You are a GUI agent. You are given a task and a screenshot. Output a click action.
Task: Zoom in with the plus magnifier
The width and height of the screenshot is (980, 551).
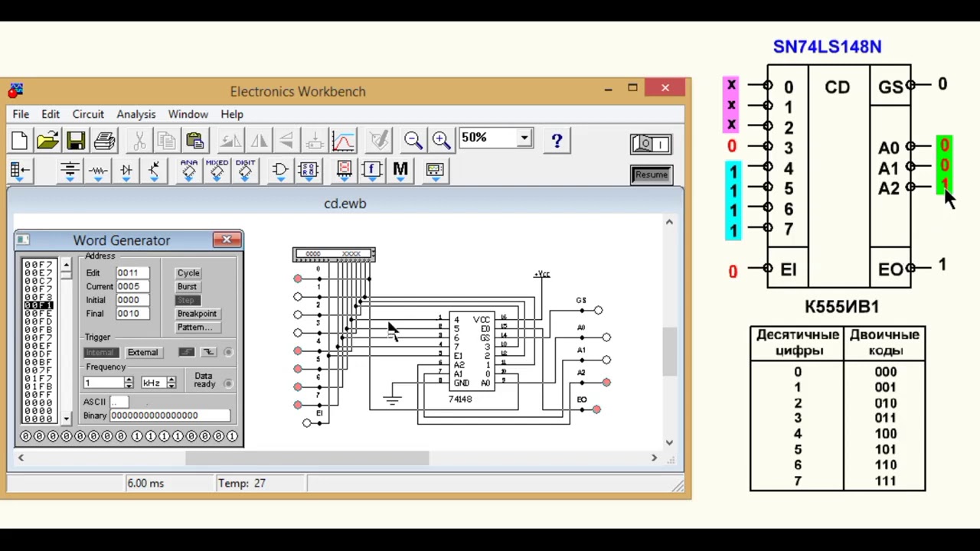[441, 140]
